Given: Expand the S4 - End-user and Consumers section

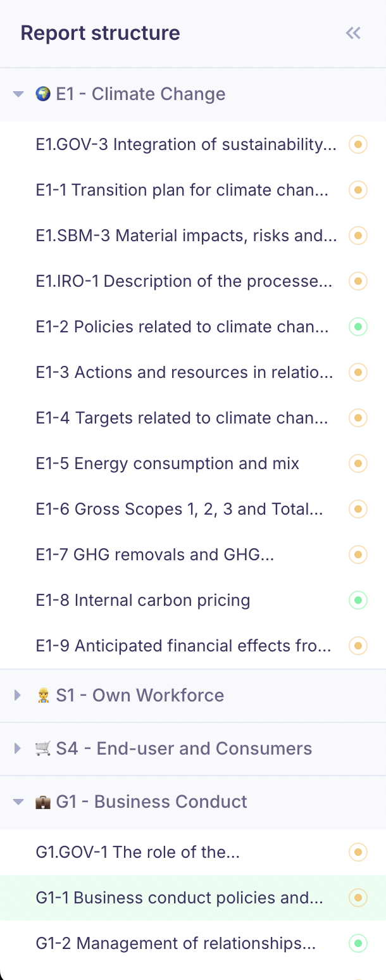Looking at the screenshot, I should coord(18,749).
